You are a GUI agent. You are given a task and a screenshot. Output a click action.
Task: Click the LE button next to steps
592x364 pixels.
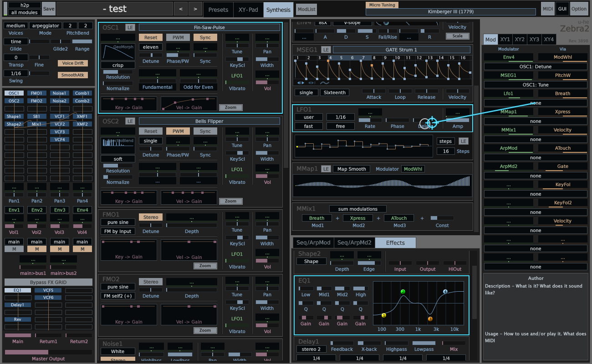tap(464, 141)
